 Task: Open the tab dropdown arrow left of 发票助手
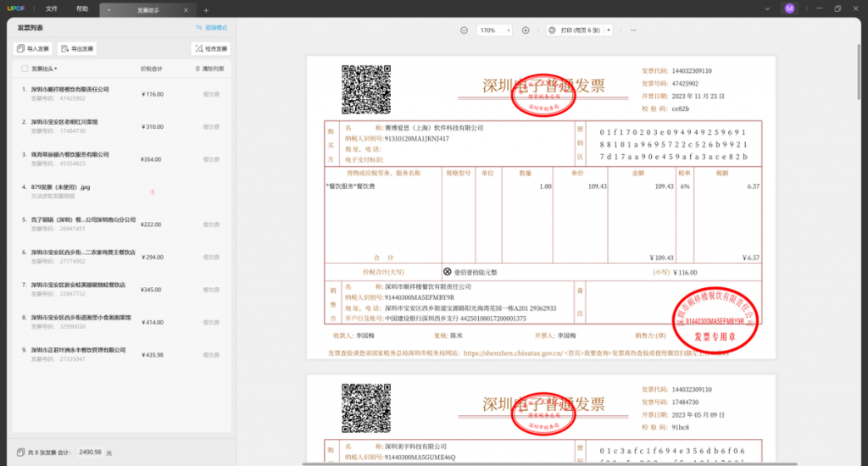109,10
